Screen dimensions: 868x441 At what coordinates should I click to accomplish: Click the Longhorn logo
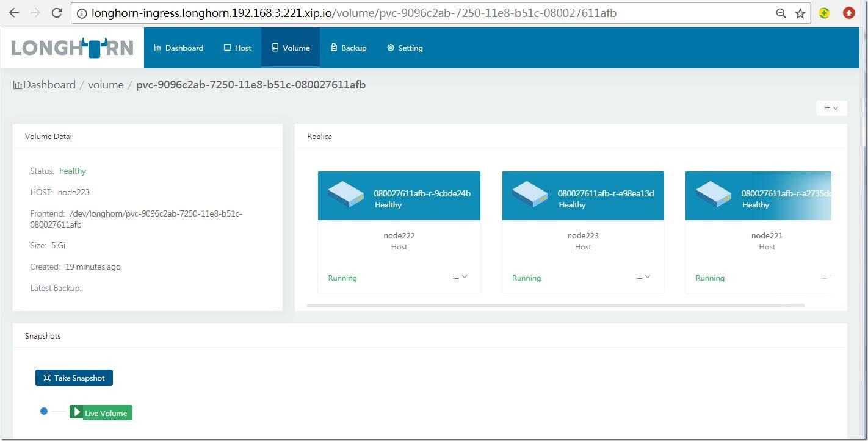tap(72, 48)
